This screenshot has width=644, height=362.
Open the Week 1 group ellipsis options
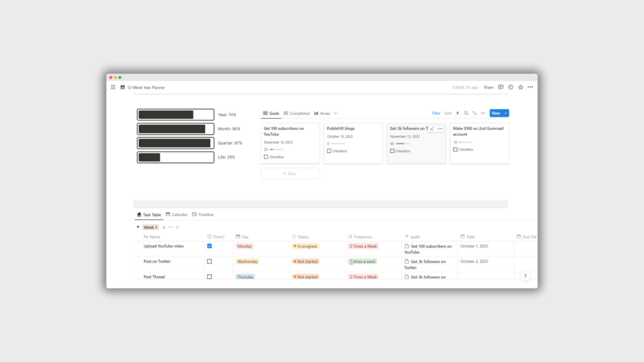pos(170,227)
